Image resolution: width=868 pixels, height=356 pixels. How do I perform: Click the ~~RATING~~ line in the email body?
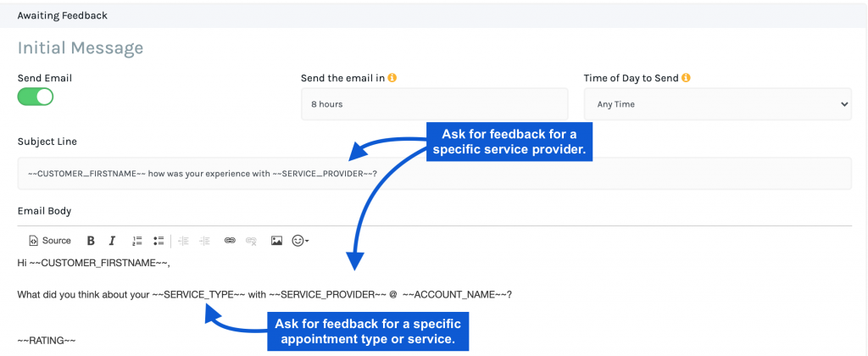47,340
